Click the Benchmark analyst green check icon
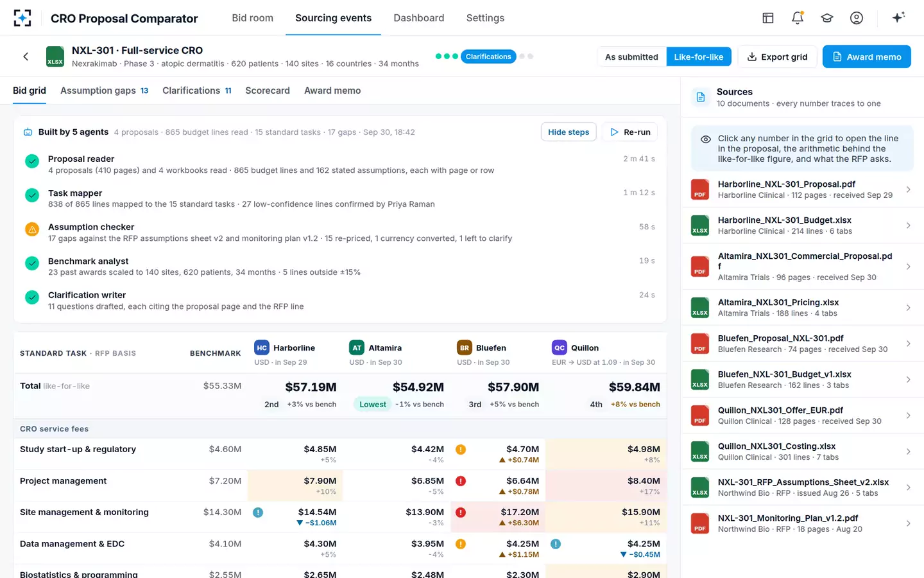 (32, 263)
